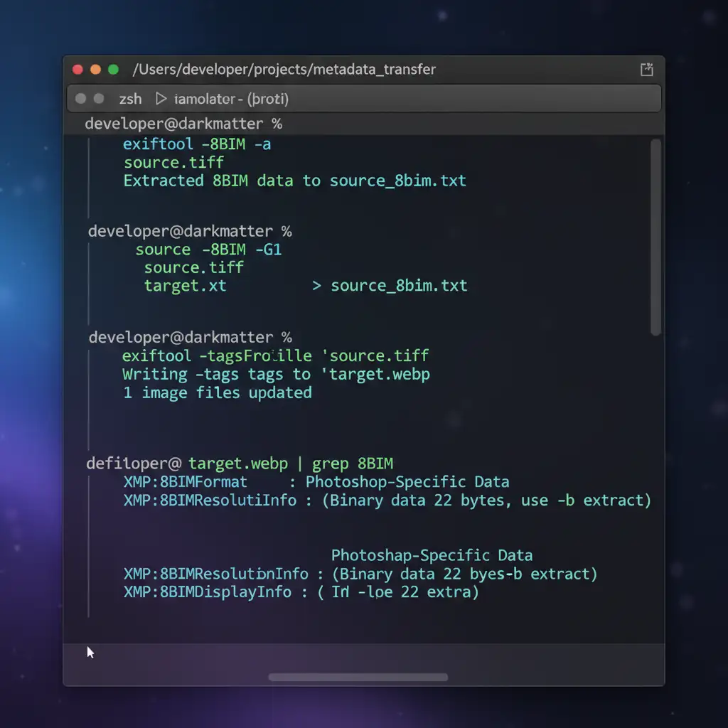Click the icon at the title bar's right end

click(646, 70)
